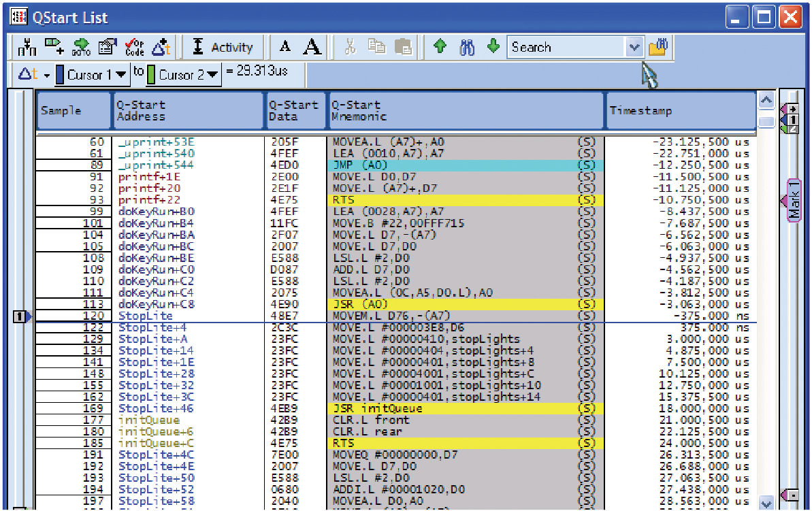
Task: Open the trace properties icon
Action: pos(109,47)
